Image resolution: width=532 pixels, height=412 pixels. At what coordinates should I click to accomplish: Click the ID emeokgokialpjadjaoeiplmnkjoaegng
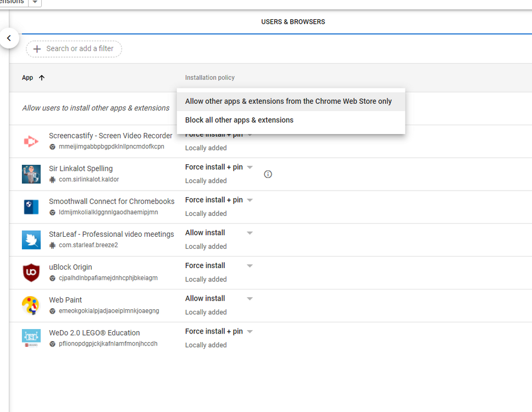[x=109, y=311]
